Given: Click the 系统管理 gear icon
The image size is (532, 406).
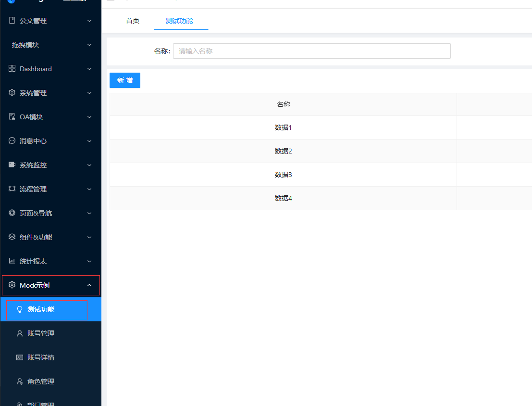Looking at the screenshot, I should [12, 93].
